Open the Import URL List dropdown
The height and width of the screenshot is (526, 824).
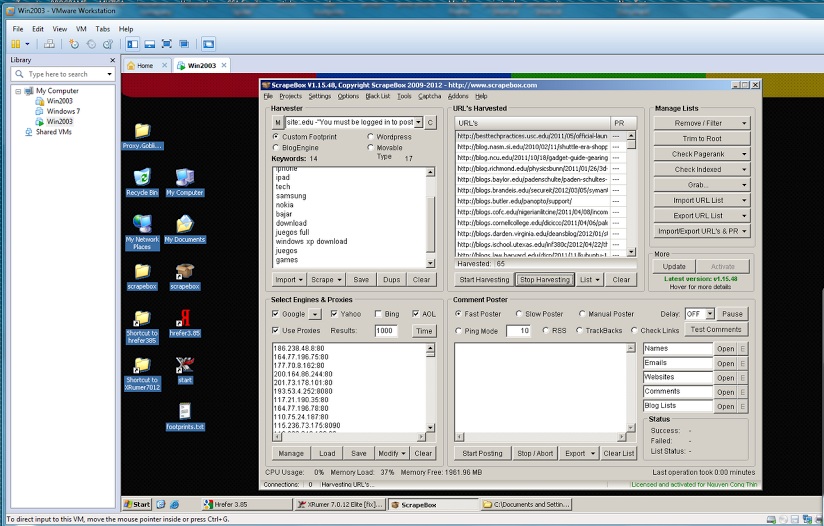(x=744, y=200)
